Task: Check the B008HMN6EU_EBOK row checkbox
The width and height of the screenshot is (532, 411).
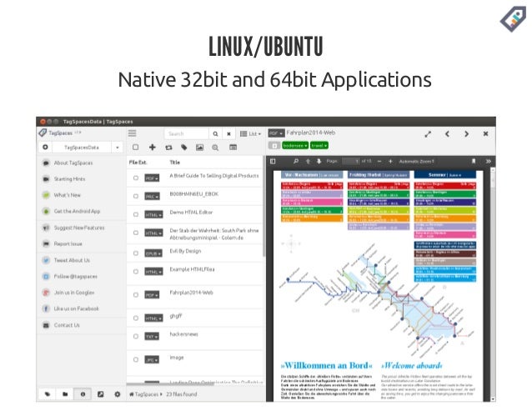Action: [x=136, y=196]
